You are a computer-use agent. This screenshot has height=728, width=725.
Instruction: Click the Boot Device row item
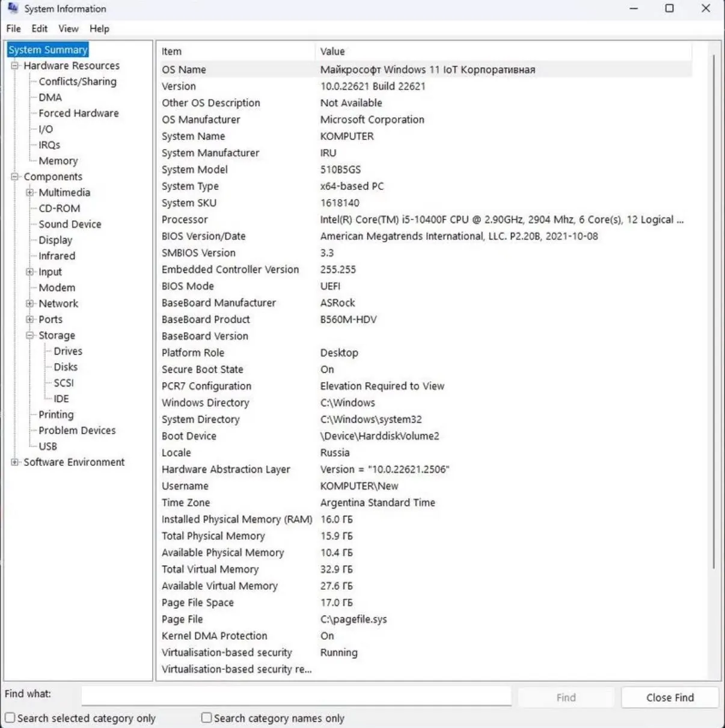pyautogui.click(x=189, y=436)
